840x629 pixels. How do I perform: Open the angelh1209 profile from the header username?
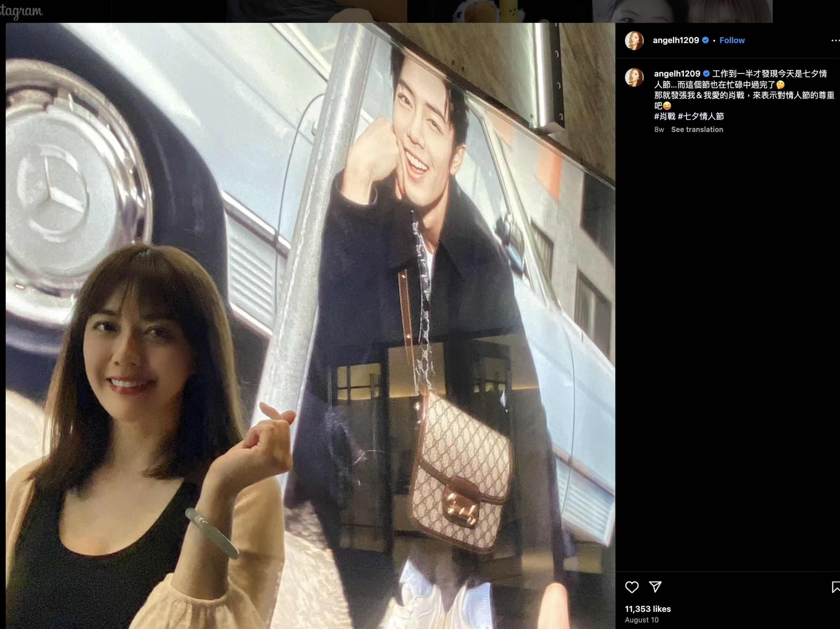(675, 40)
